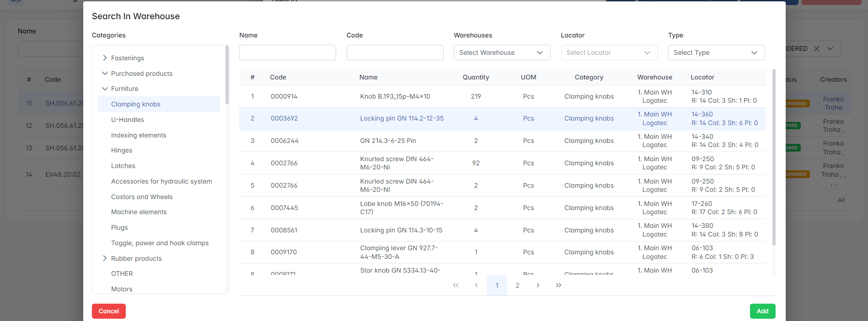Expand the Rubber products category
Viewport: 868px width, 321px height.
click(x=105, y=258)
